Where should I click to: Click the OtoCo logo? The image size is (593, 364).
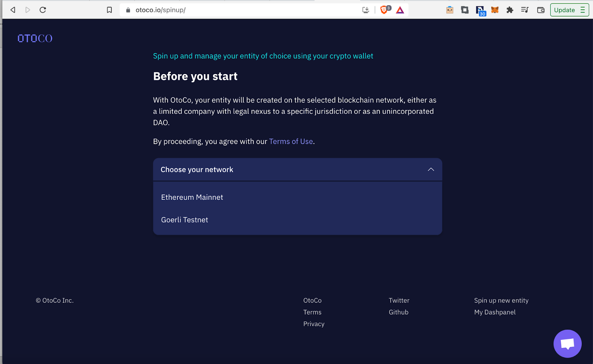tap(35, 39)
